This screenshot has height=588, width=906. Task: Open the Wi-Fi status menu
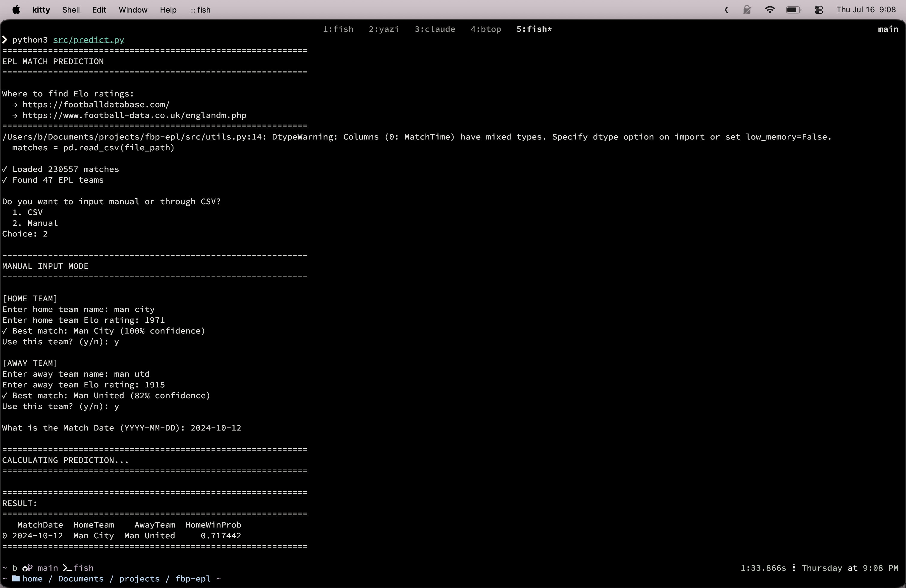[x=770, y=10]
